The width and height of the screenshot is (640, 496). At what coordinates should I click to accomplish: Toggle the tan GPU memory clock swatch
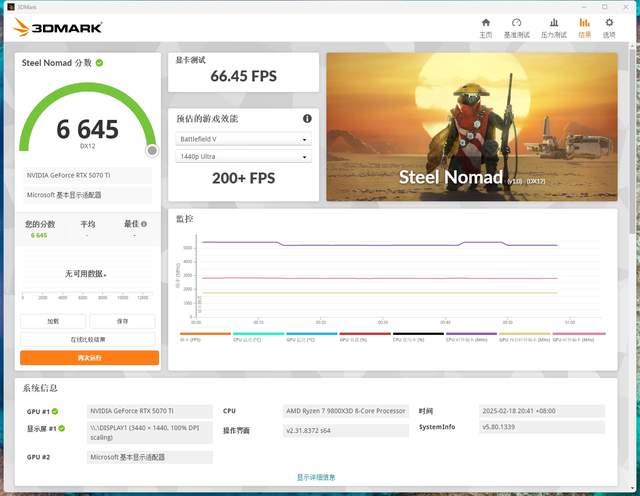click(524, 334)
